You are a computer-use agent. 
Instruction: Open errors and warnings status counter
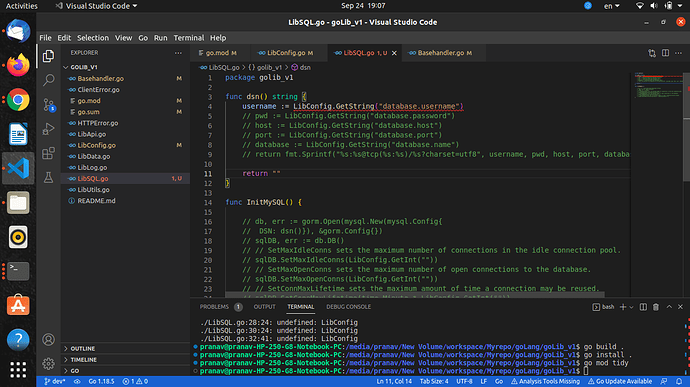pos(135,381)
